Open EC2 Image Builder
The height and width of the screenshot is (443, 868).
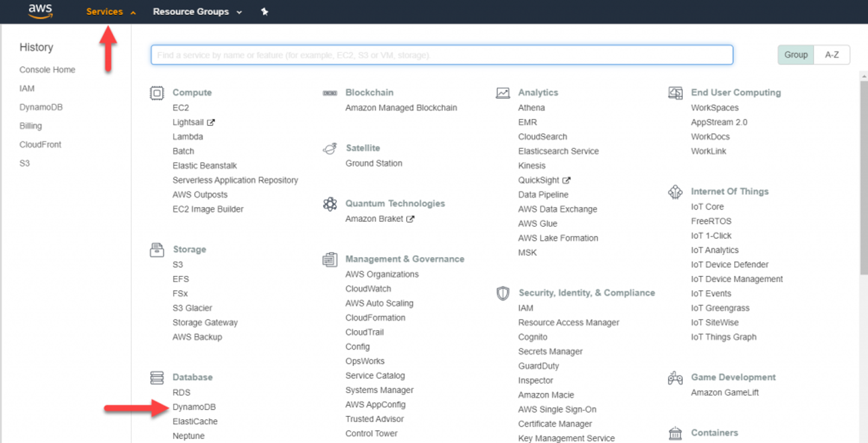208,209
